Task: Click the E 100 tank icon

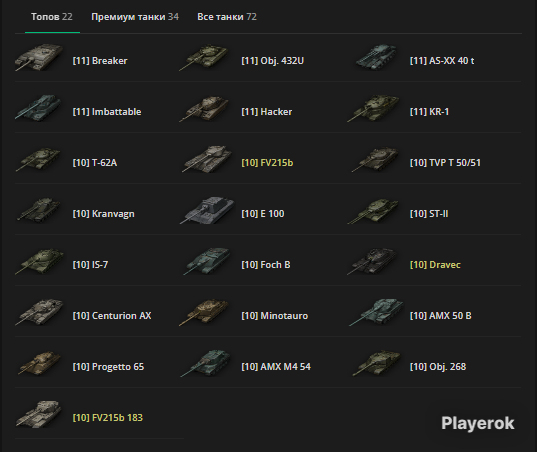Action: click(207, 210)
